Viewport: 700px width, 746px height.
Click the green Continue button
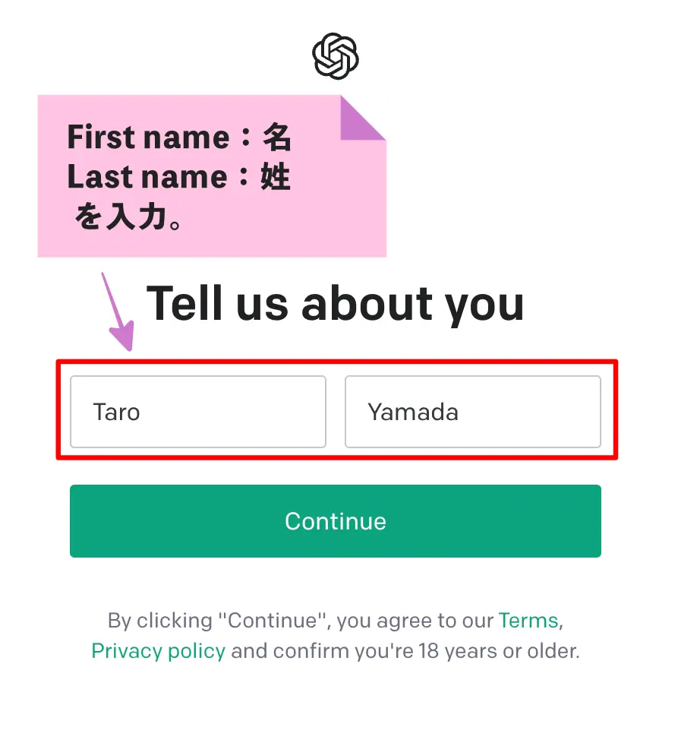(x=336, y=521)
